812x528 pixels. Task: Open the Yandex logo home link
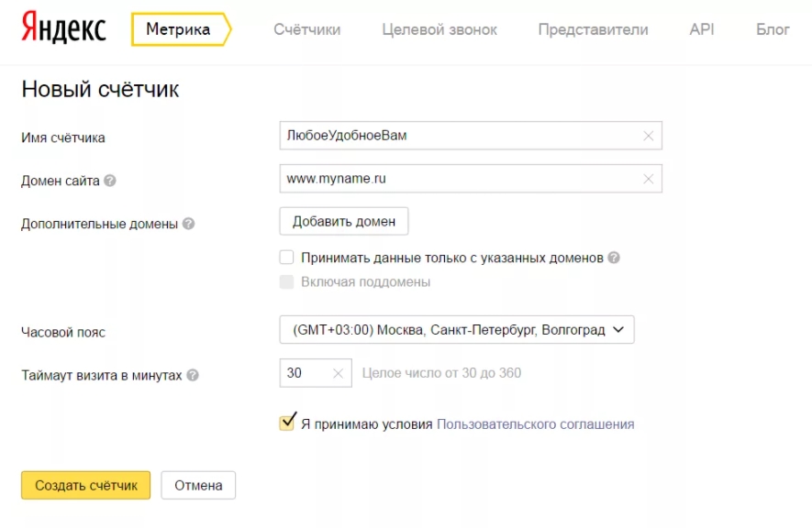click(x=63, y=27)
